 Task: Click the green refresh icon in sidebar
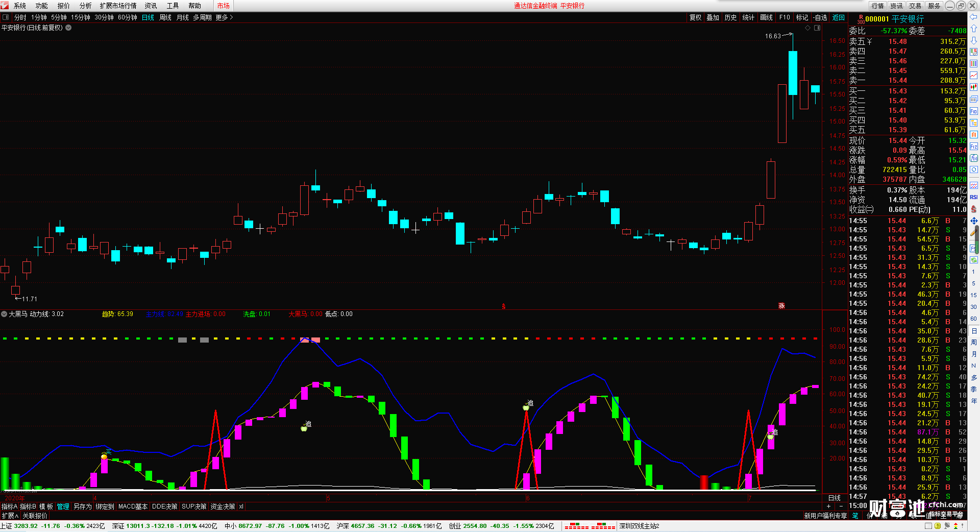click(x=973, y=260)
